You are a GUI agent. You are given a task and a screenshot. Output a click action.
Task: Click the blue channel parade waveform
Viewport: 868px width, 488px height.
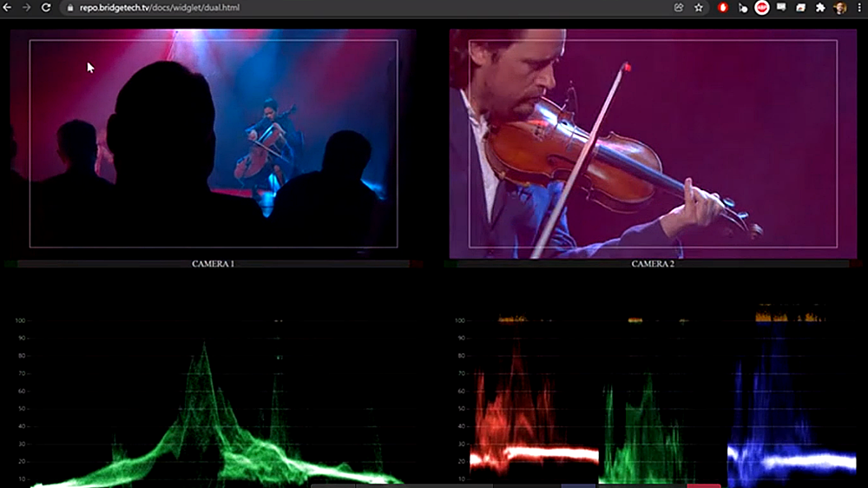(791, 417)
